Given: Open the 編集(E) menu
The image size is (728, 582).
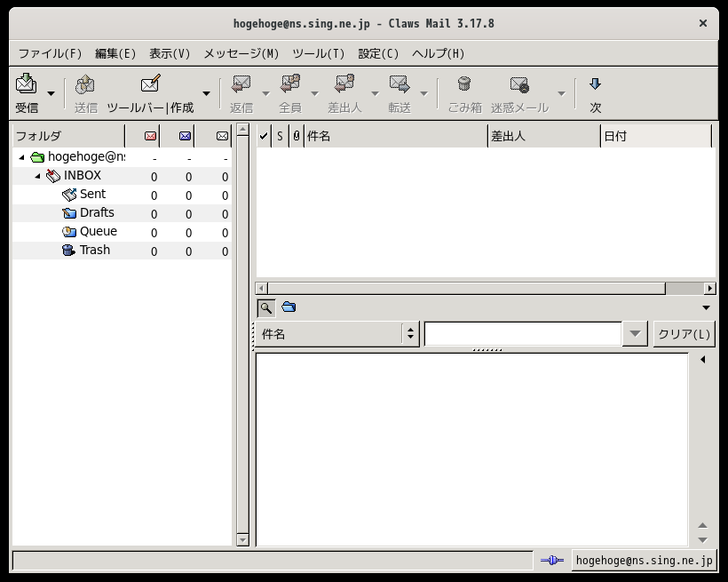Looking at the screenshot, I should (115, 53).
